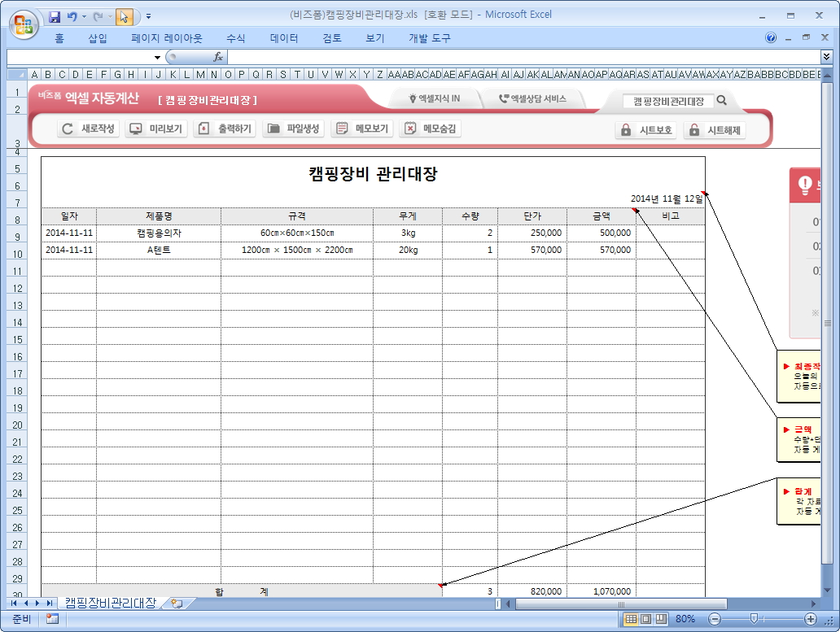Click the macro record icon in status bar
Screen dimensions: 840x632
pyautogui.click(x=52, y=619)
